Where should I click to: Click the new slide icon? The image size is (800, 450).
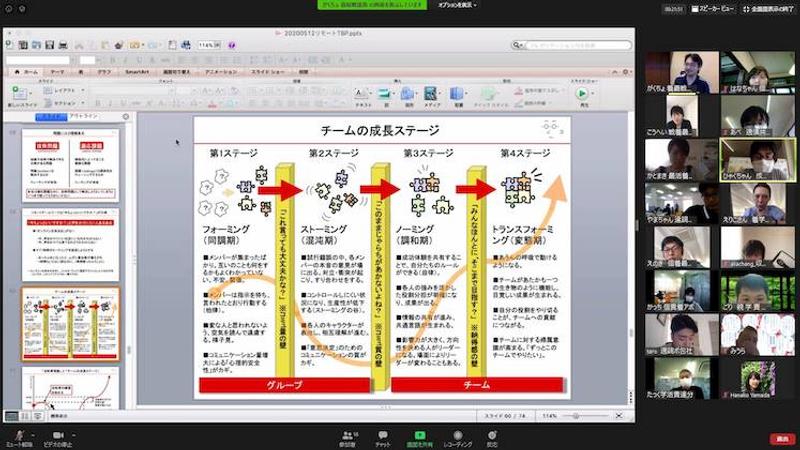(x=19, y=93)
